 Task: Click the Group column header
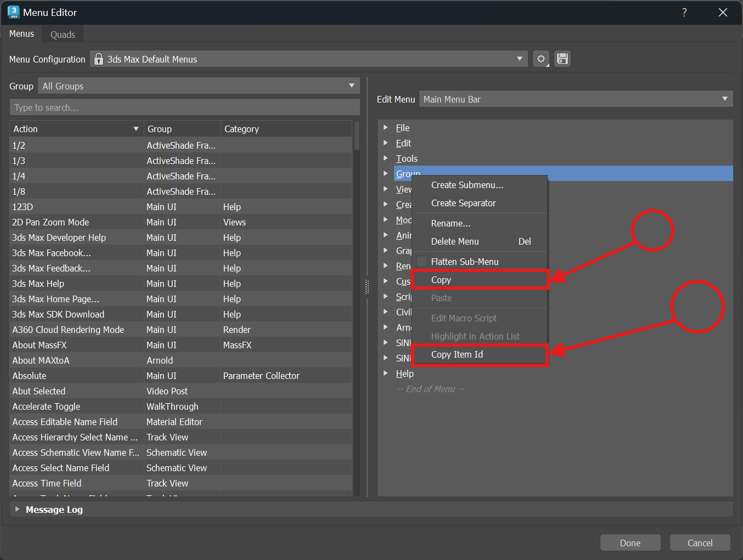tap(182, 129)
